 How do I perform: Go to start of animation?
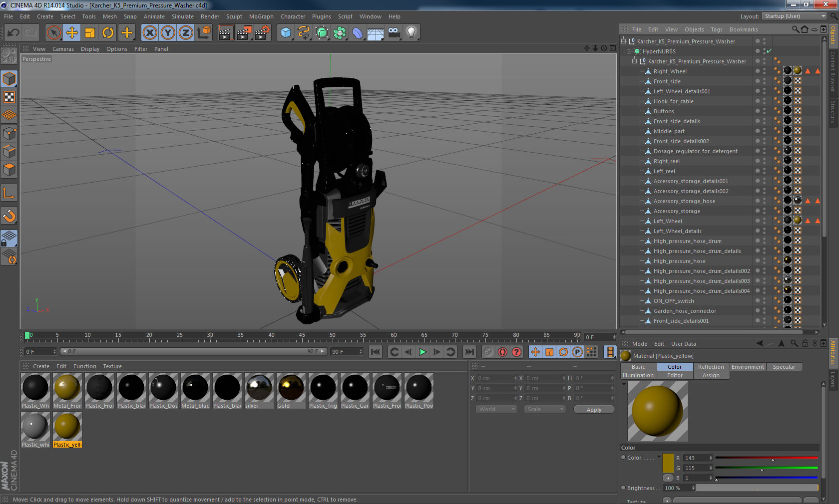376,352
